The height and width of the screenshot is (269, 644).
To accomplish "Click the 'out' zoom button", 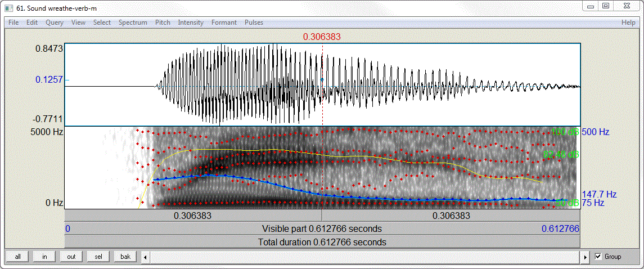I will pyautogui.click(x=71, y=257).
